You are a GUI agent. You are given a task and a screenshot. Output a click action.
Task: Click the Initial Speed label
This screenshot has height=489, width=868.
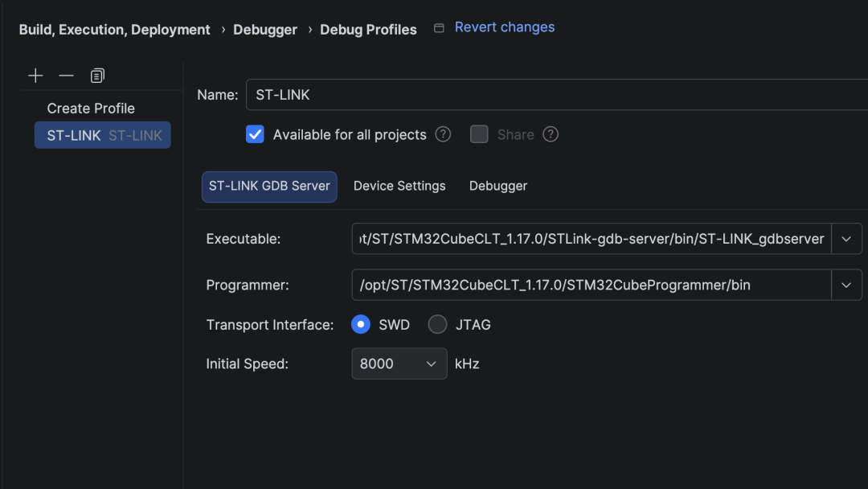click(x=248, y=364)
